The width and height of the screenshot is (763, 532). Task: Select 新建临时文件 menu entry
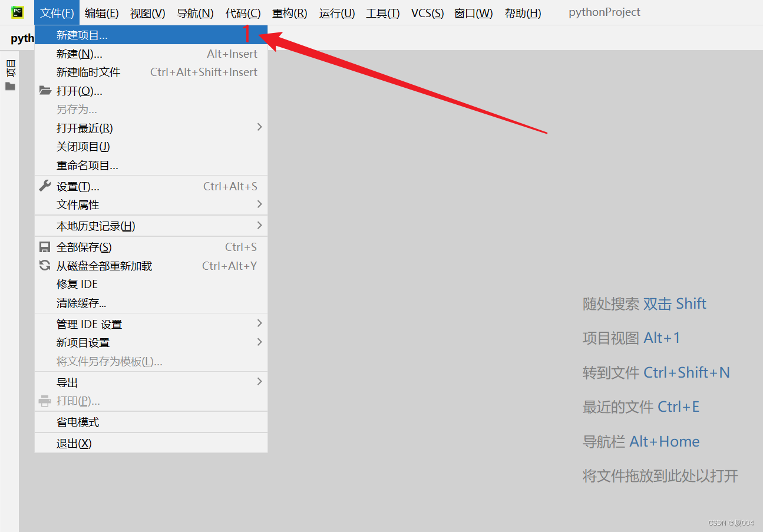151,72
